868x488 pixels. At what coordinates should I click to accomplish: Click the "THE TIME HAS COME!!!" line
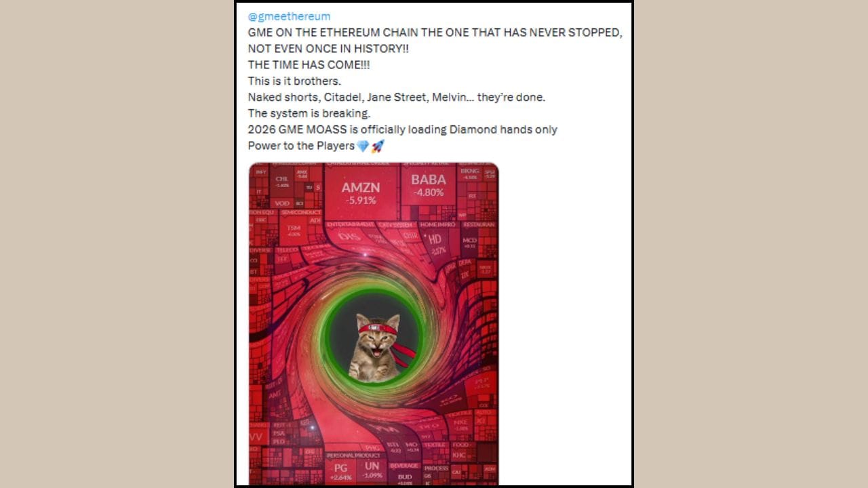[309, 65]
